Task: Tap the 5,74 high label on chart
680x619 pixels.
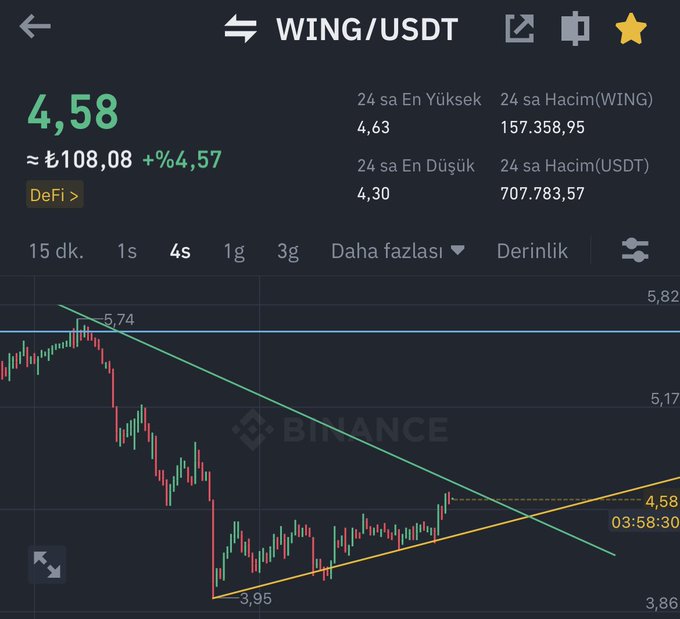Action: (119, 320)
